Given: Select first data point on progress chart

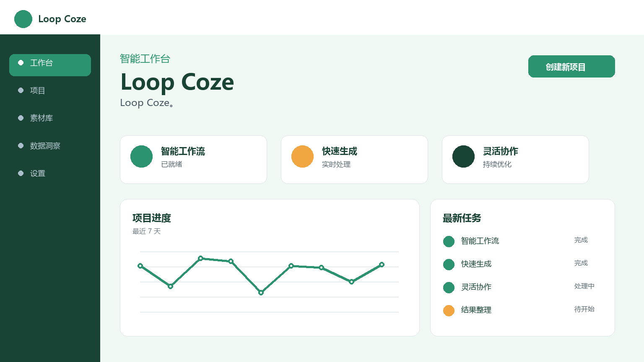Looking at the screenshot, I should (x=140, y=266).
